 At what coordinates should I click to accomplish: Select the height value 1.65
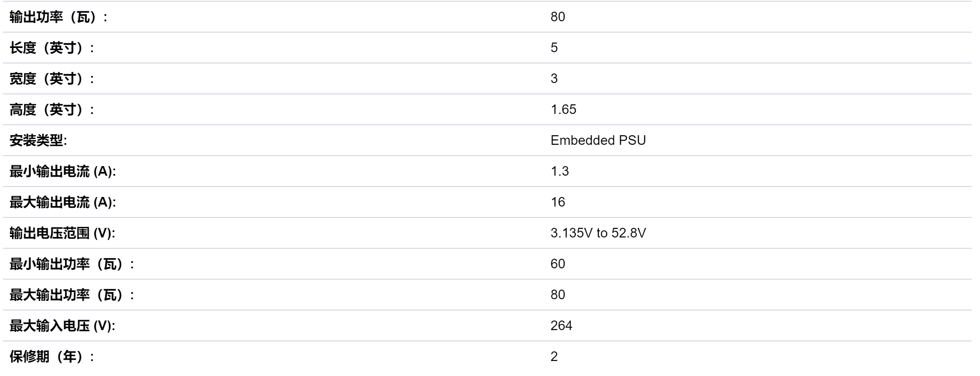point(563,109)
